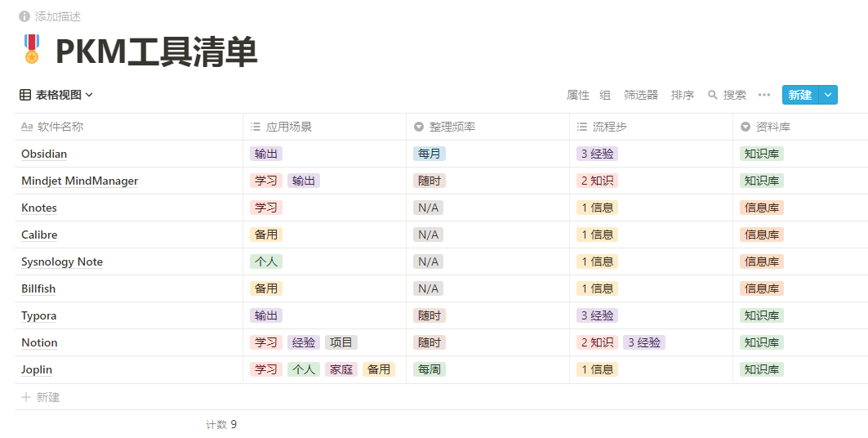Image resolution: width=868 pixels, height=438 pixels.
Task: Open the 表格视图 view dropdown
Action: tap(56, 95)
